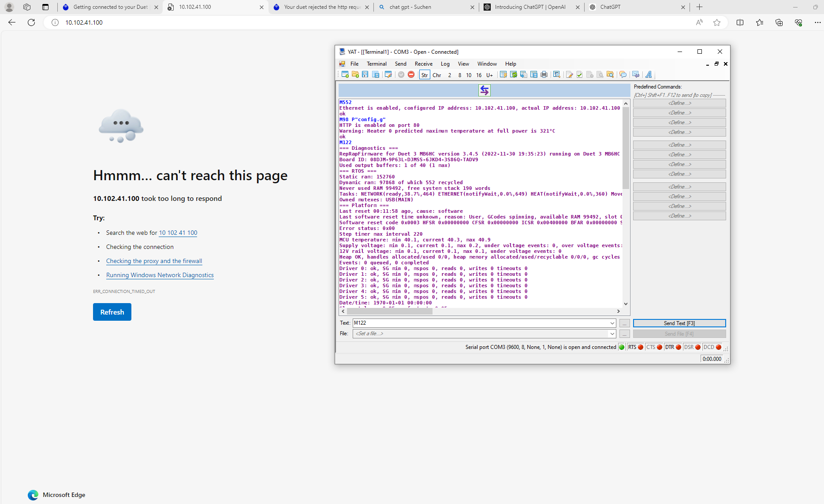The image size is (824, 504).
Task: Click the bidirectional arrows icon above monitor
Action: click(x=485, y=90)
